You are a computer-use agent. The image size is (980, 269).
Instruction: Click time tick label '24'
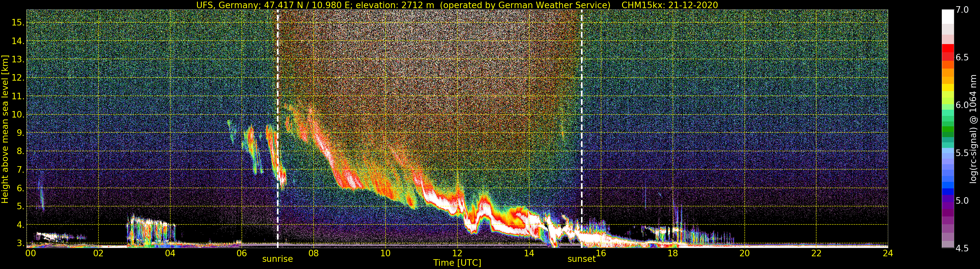888,253
